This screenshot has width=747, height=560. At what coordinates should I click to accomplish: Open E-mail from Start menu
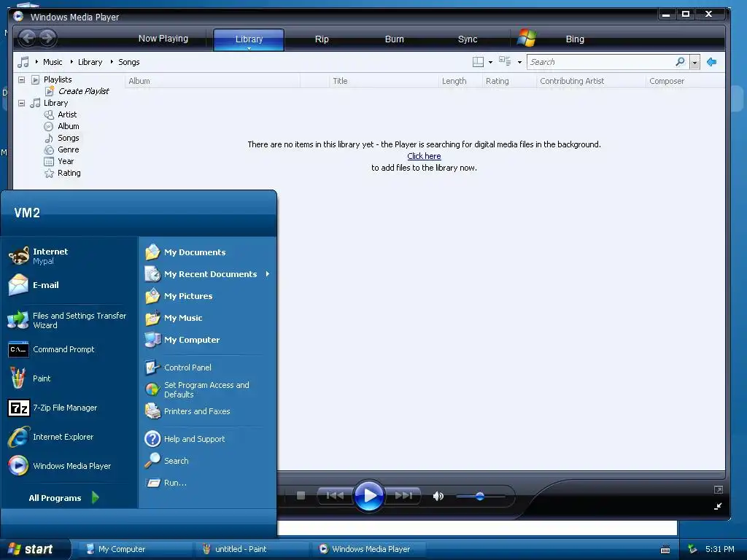point(69,285)
